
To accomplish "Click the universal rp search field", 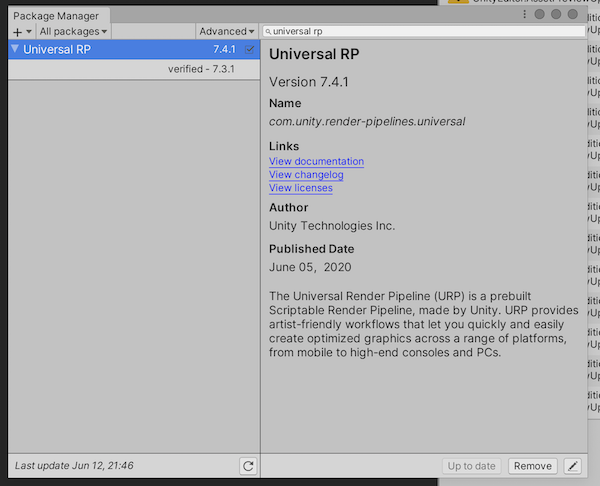I will 424,31.
